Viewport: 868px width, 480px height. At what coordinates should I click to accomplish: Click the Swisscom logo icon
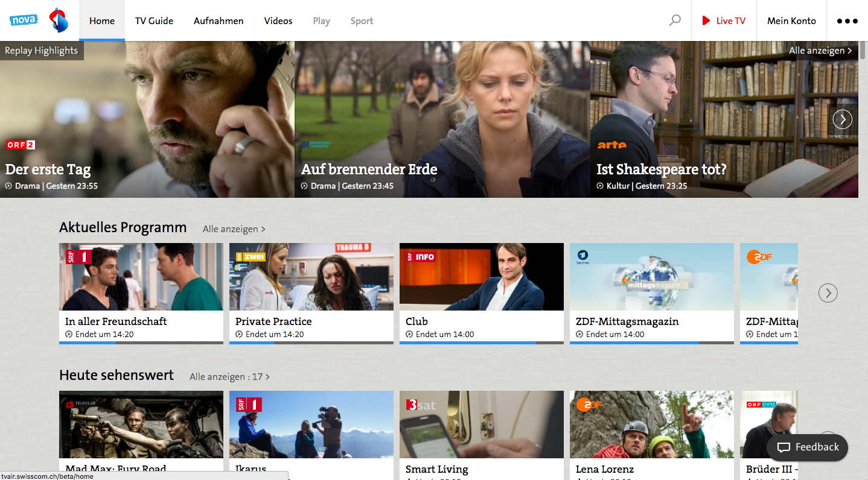click(59, 21)
